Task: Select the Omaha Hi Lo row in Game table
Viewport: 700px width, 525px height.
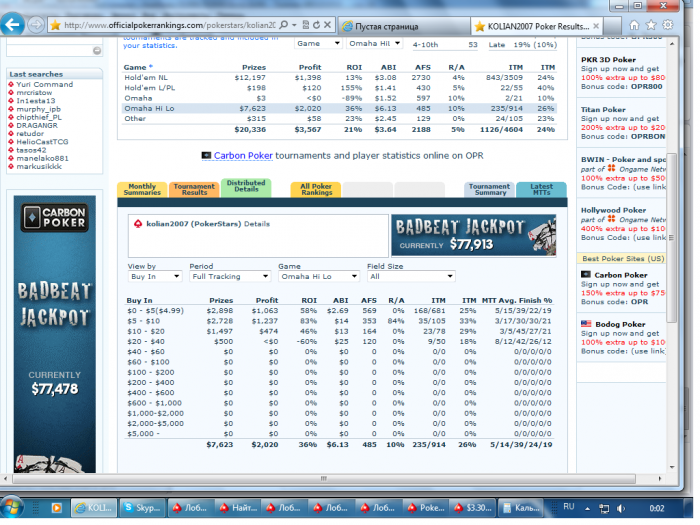Action: (x=339, y=108)
